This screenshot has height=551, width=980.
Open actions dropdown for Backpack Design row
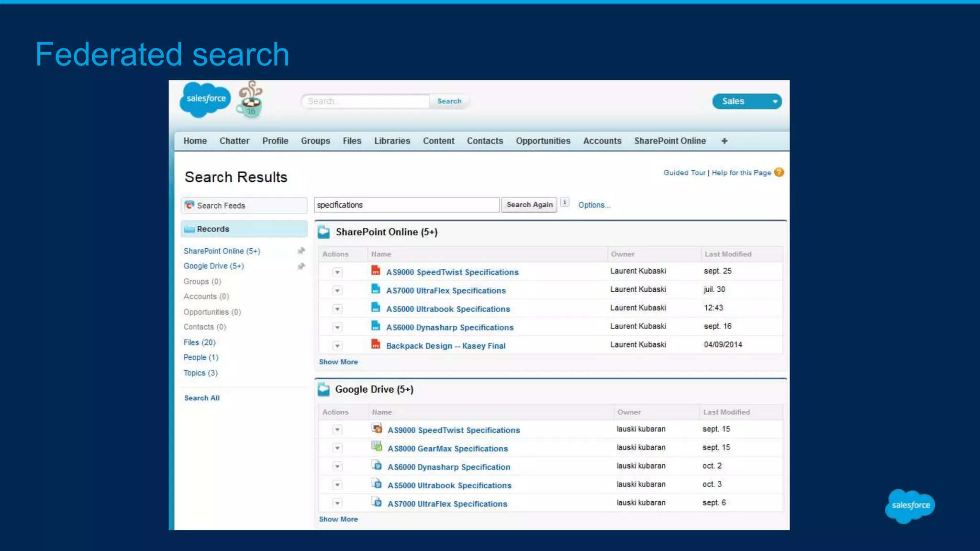click(x=337, y=346)
